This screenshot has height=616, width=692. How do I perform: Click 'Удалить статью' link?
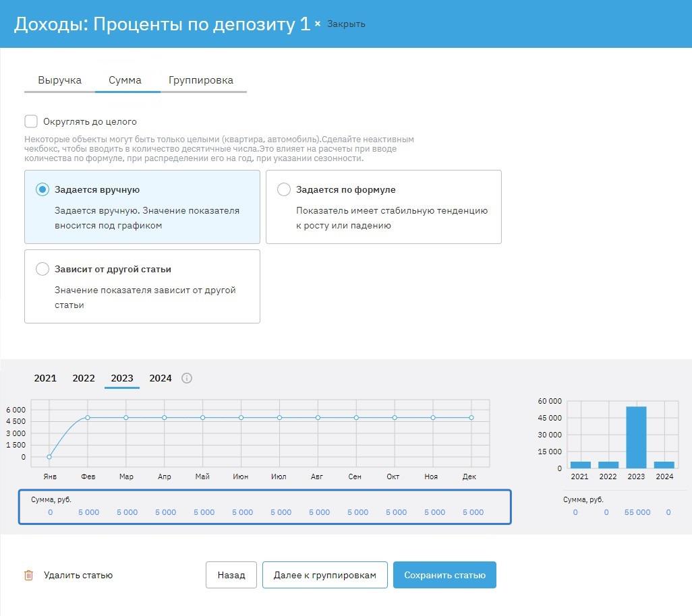(x=78, y=575)
